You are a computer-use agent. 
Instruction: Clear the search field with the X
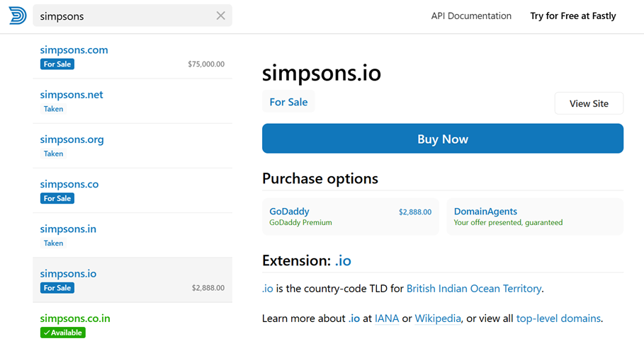click(x=220, y=16)
